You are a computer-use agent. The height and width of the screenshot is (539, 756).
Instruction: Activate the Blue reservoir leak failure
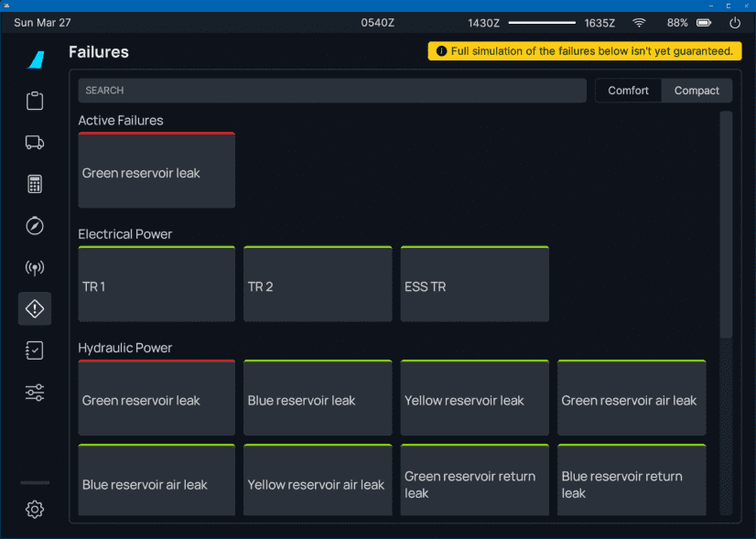pyautogui.click(x=317, y=399)
